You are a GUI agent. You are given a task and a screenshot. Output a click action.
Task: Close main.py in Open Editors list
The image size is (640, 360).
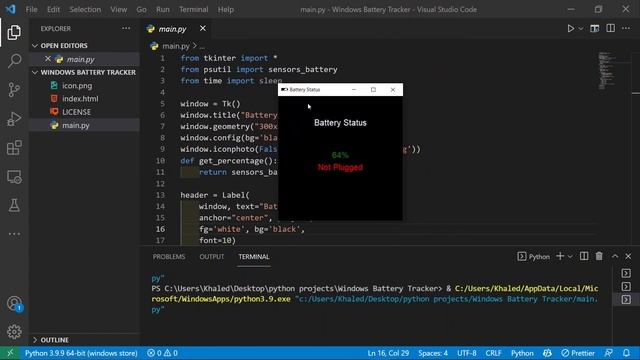pos(48,59)
